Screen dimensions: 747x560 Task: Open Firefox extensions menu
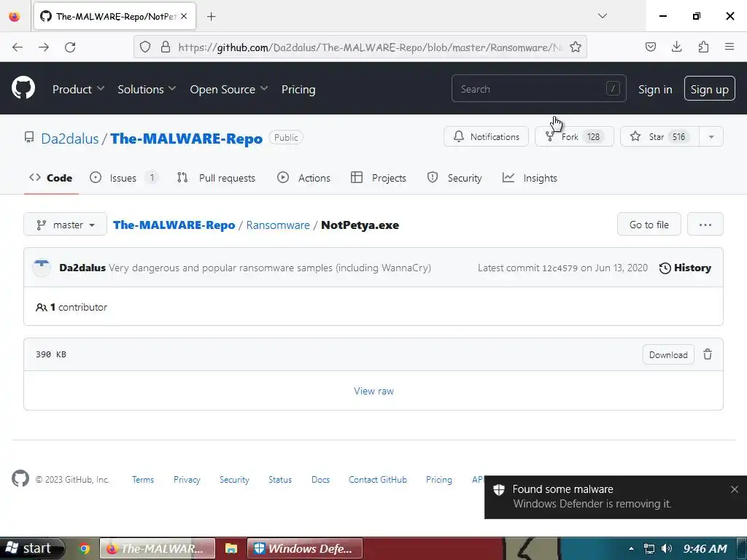(703, 47)
